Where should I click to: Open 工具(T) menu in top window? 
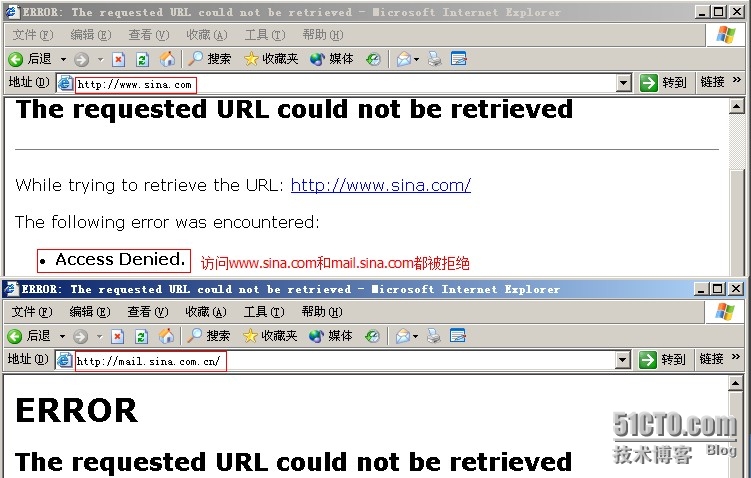264,35
